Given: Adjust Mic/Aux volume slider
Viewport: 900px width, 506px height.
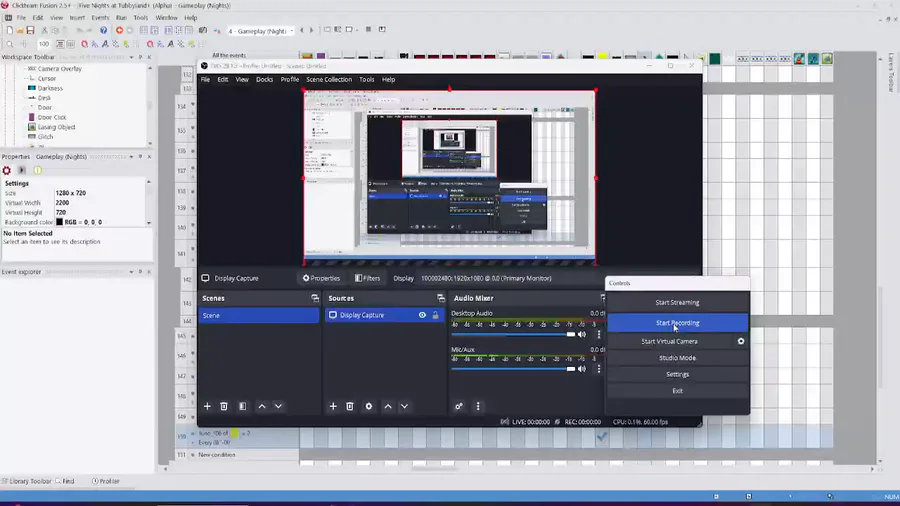Looking at the screenshot, I should 513,369.
